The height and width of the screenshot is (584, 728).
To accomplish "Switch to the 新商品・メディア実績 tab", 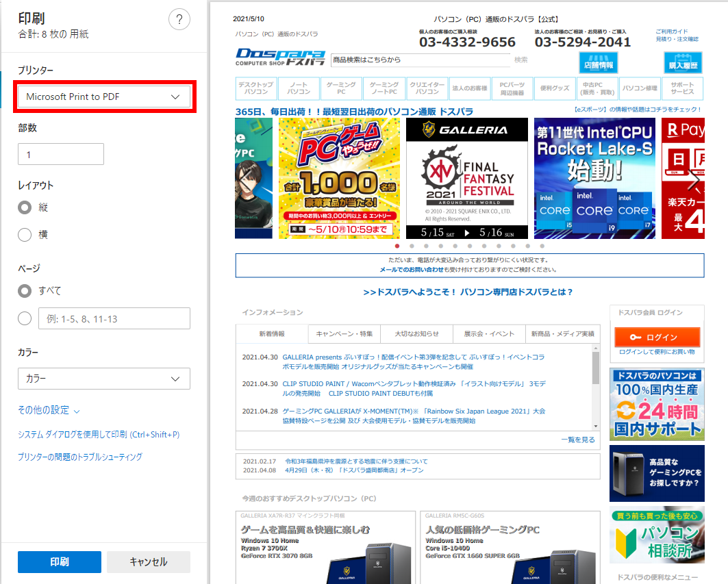I will (x=563, y=334).
